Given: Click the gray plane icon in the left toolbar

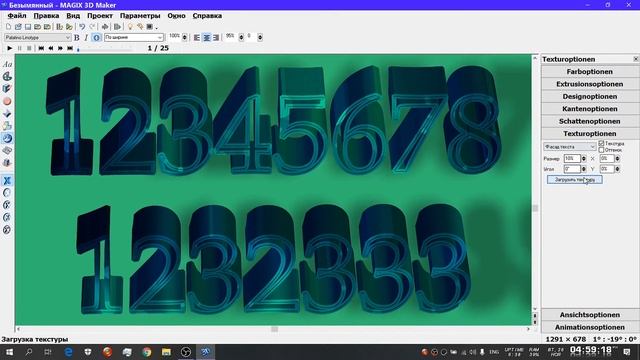Looking at the screenshot, I should pos(7,151).
